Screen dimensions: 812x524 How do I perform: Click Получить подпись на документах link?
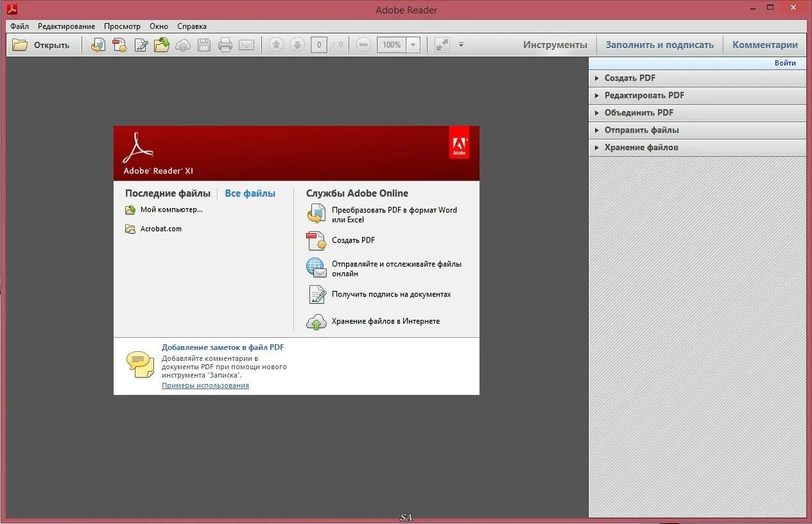[391, 294]
